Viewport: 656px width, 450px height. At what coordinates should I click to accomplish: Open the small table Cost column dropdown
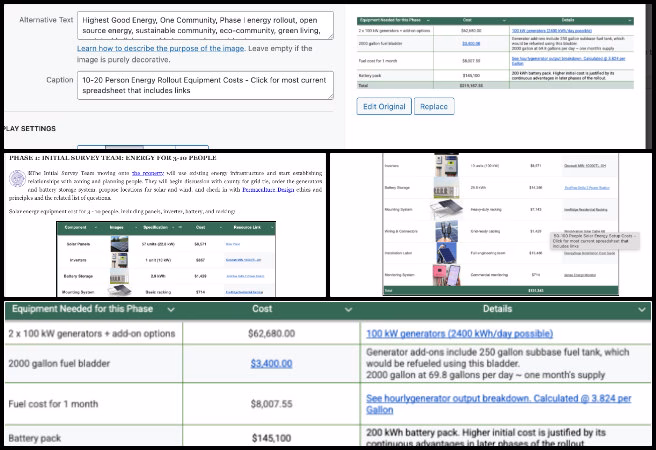[220, 228]
